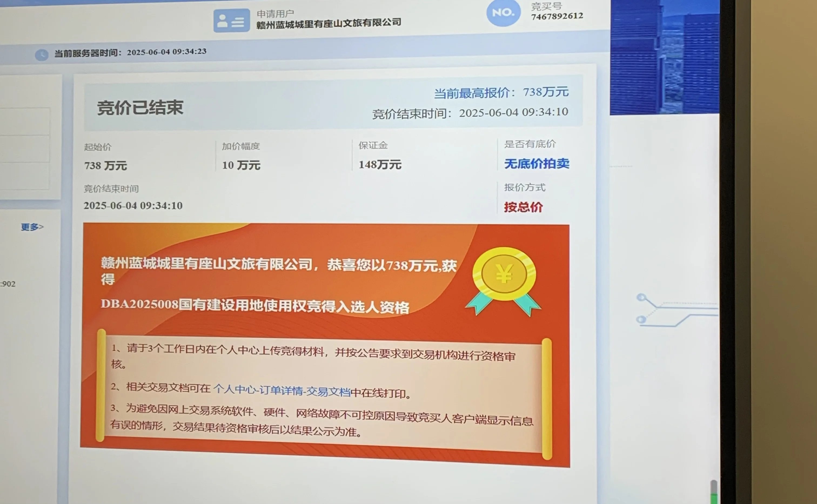The height and width of the screenshot is (504, 817).
Task: Click the upper circuit node circle graphic
Action: coord(641,297)
